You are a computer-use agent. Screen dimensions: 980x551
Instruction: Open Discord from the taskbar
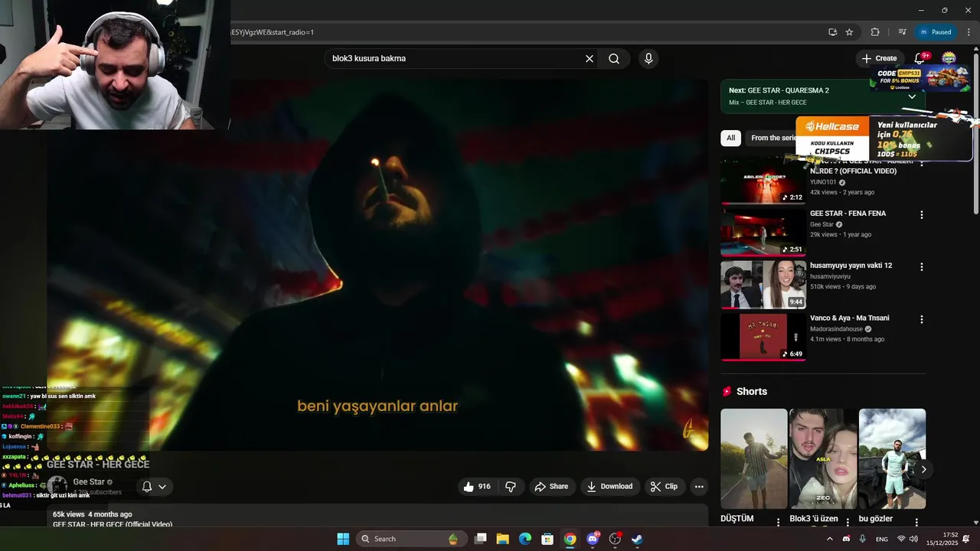pos(593,539)
